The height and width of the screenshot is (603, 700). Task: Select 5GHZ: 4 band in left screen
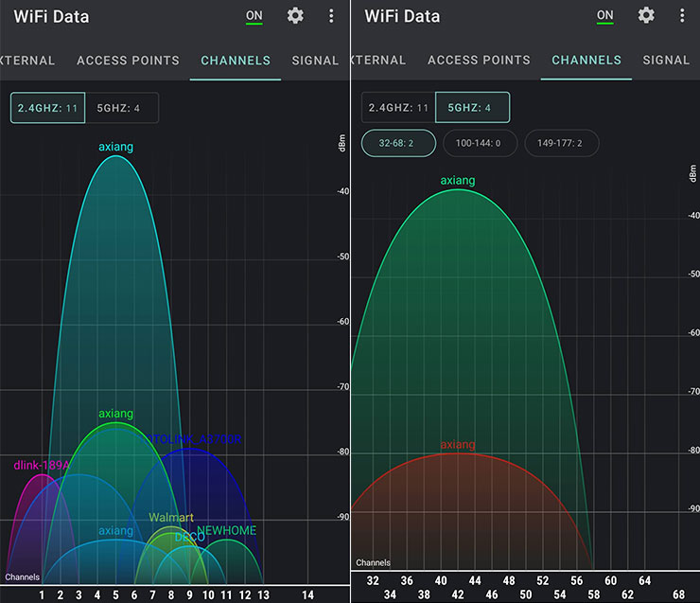(122, 108)
